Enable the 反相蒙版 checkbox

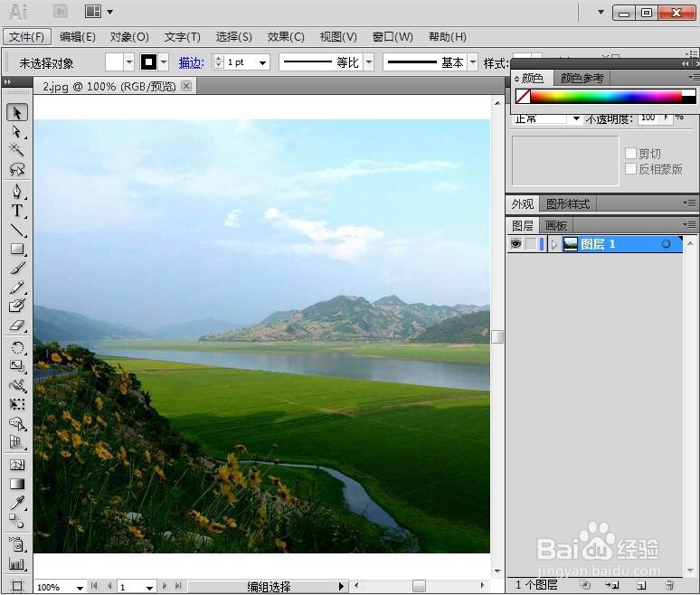coord(630,169)
